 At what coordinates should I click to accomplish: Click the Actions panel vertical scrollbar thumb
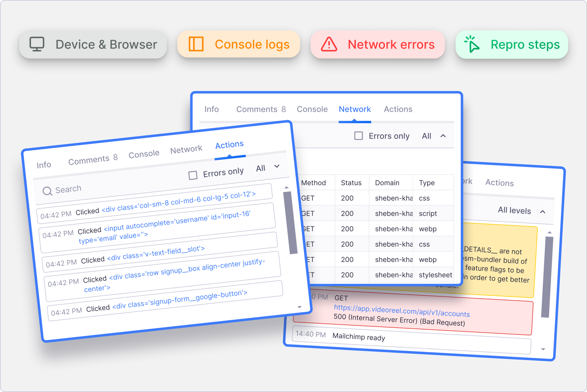point(290,223)
